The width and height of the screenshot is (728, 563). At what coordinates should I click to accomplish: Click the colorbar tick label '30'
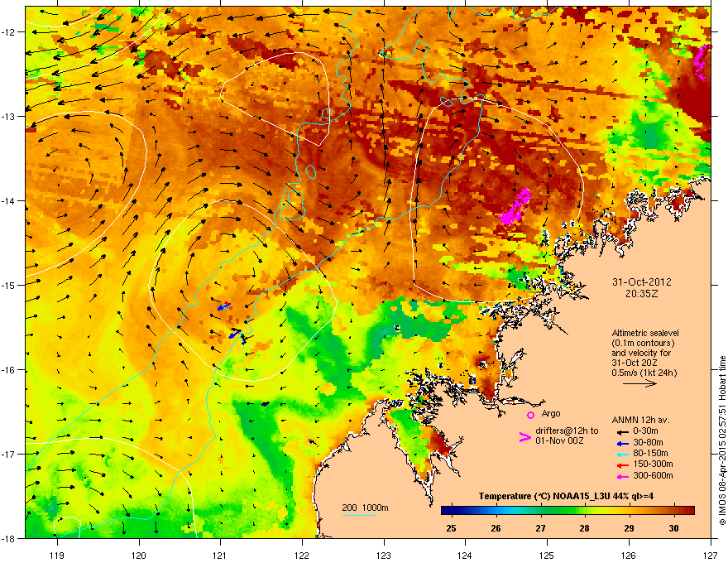point(673,528)
